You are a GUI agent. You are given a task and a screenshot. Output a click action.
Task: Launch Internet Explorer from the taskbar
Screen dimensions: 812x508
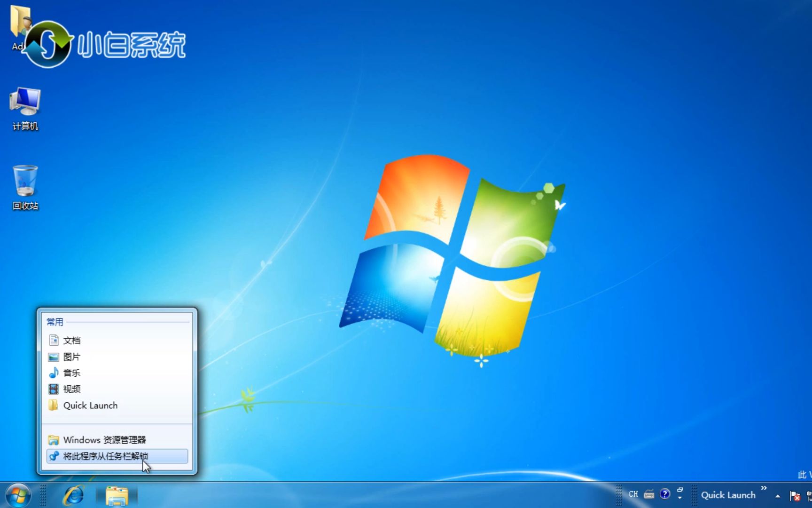pos(74,495)
